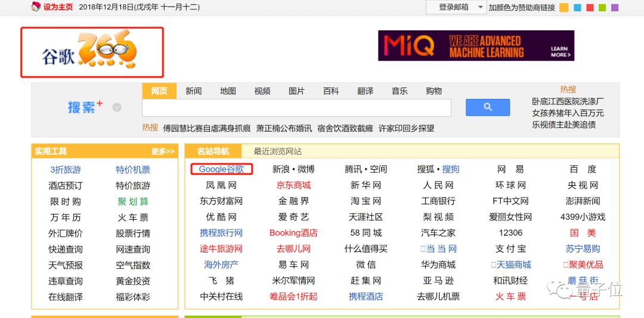
Task: Select the 翻译 search tab
Action: 365,91
